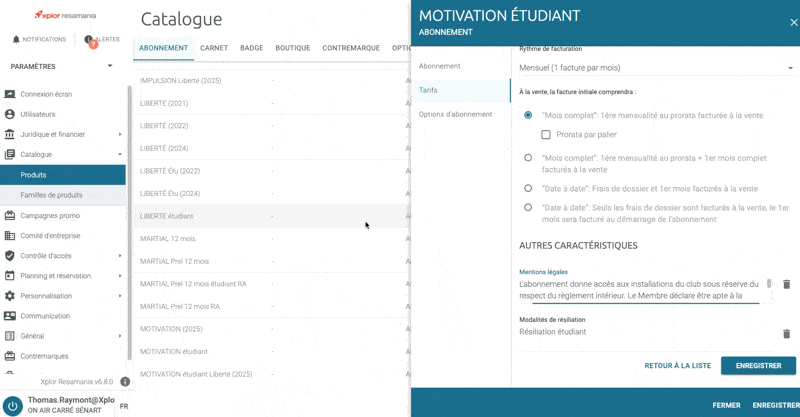Open the Tarifs section in panel
The width and height of the screenshot is (800, 417).
coord(461,90)
